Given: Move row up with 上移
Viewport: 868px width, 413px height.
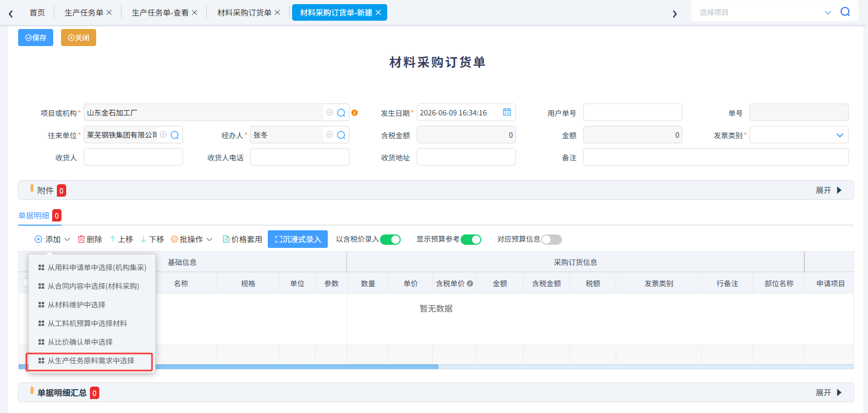Looking at the screenshot, I should 121,239.
